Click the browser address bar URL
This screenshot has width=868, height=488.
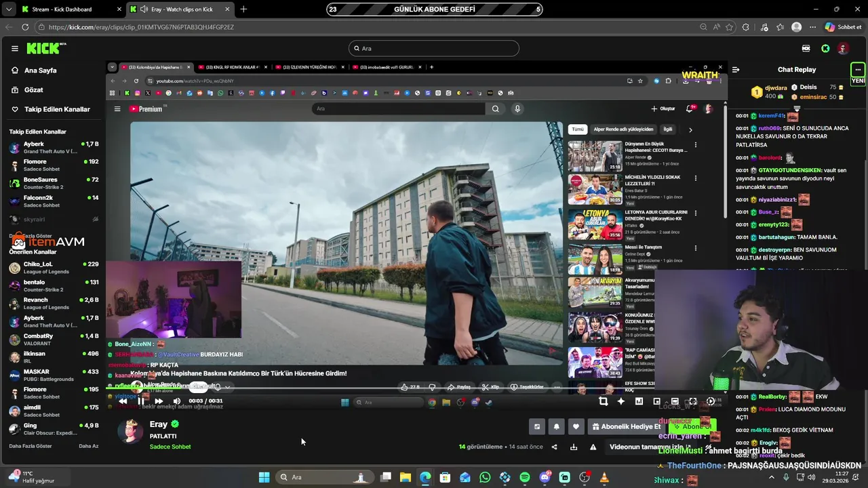pos(141,27)
